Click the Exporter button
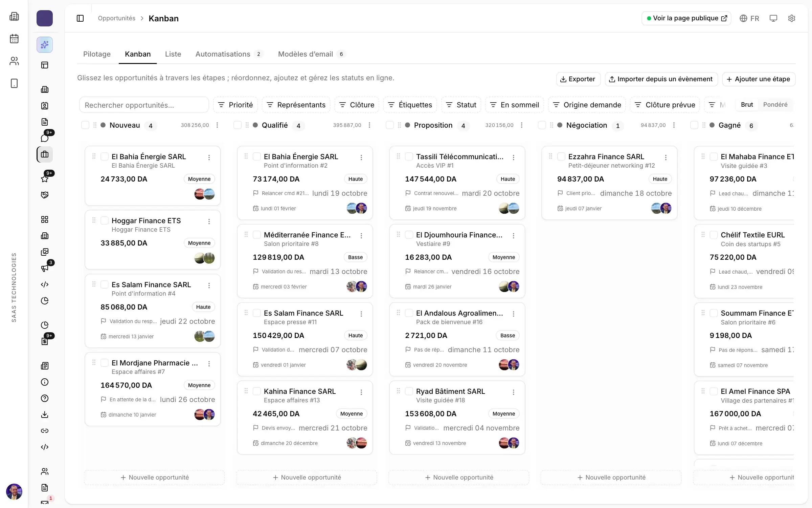Screen dimensions: 812x508 (578, 79)
